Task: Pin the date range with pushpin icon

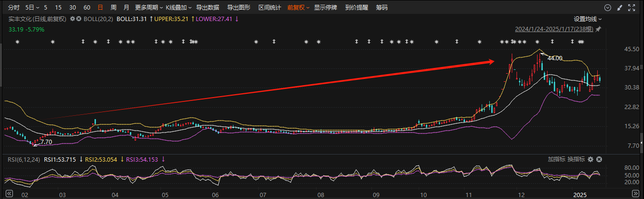Action: click(x=598, y=29)
